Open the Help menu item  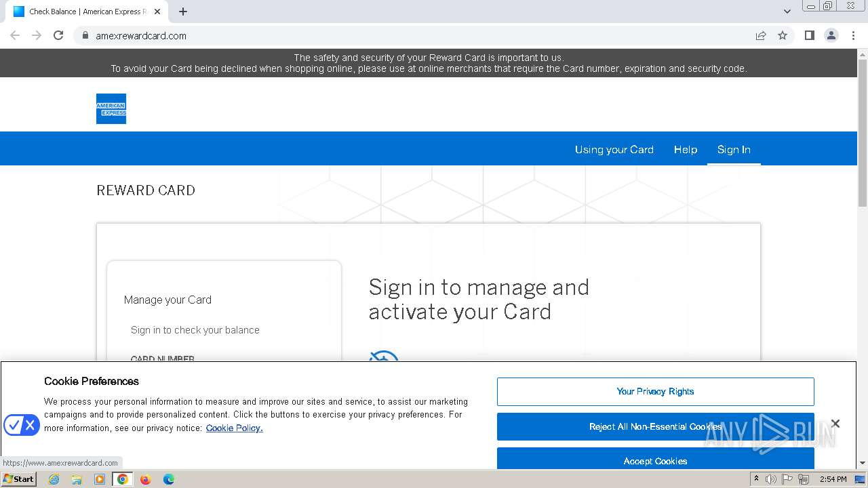(x=686, y=150)
